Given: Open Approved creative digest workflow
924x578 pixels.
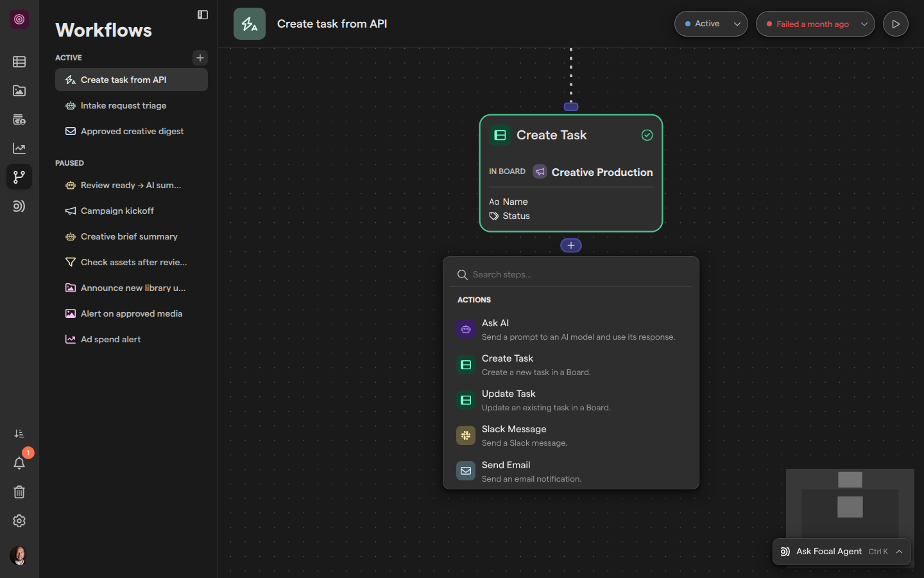Looking at the screenshot, I should pyautogui.click(x=132, y=131).
